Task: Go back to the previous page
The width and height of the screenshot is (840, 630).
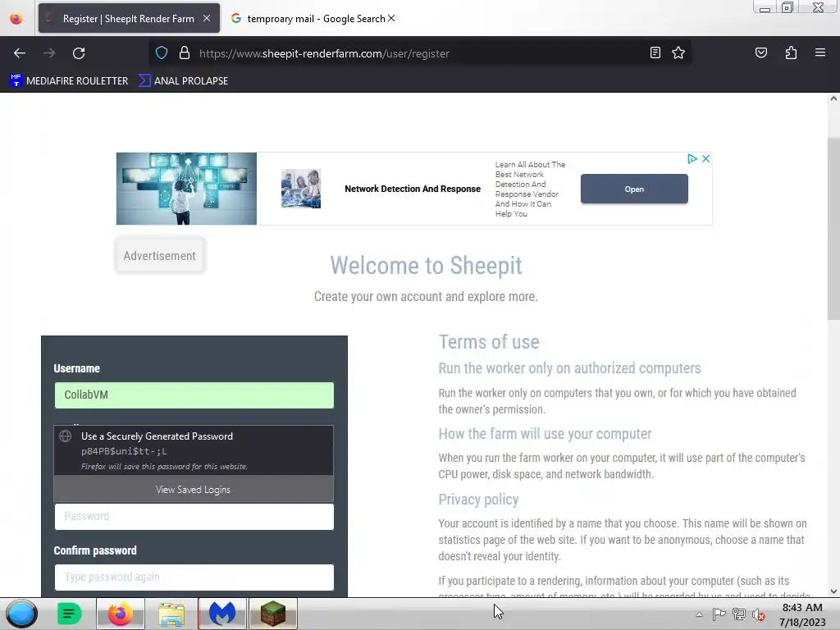Action: (20, 53)
